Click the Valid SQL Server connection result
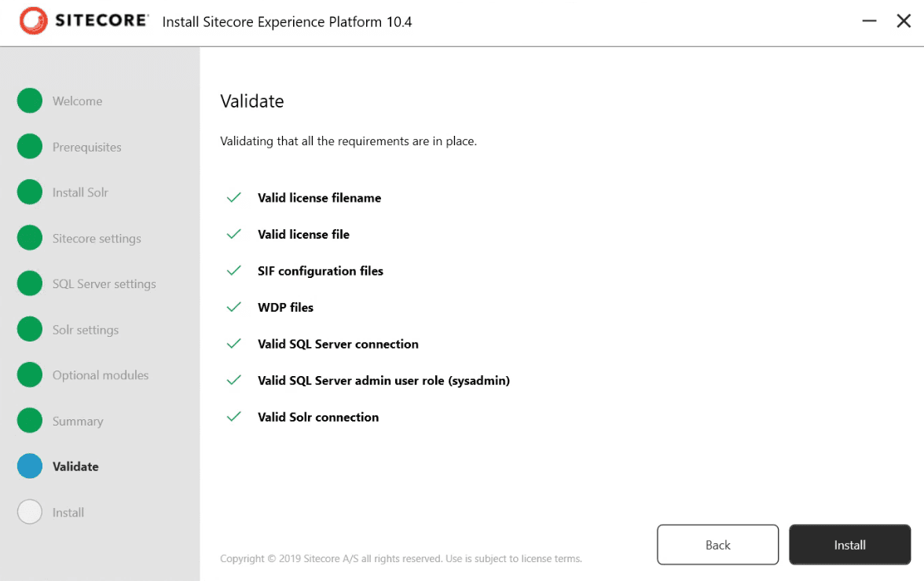Screen dimensions: 924x581 click(x=338, y=344)
